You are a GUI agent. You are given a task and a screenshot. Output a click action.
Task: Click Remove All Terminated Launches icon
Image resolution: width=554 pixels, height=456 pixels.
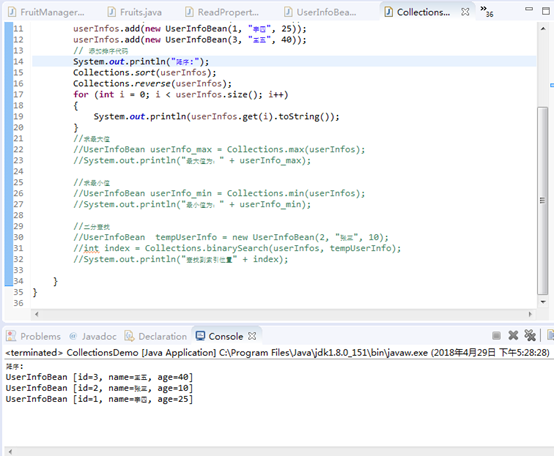click(x=530, y=335)
